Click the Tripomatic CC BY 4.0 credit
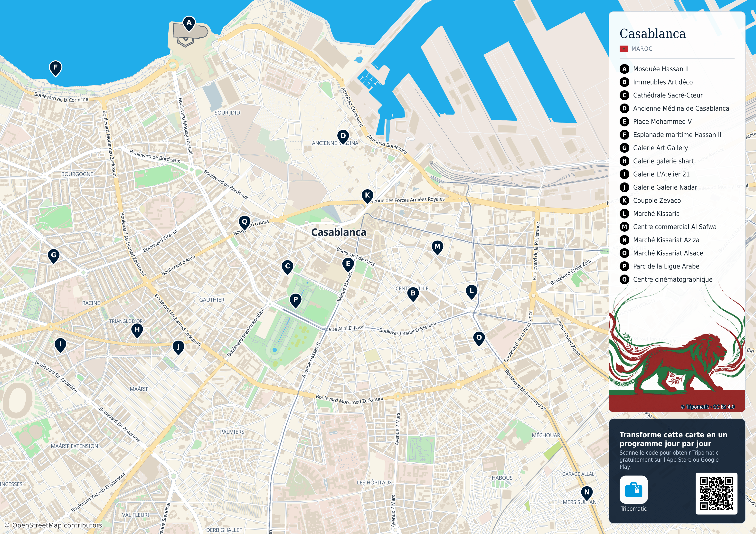 (x=708, y=407)
